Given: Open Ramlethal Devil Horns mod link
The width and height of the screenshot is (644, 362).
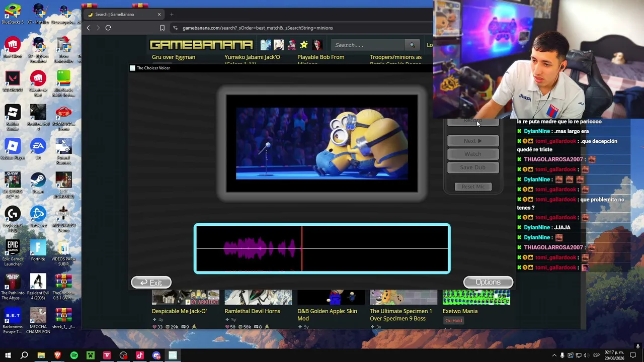Looking at the screenshot, I should click(x=253, y=311).
